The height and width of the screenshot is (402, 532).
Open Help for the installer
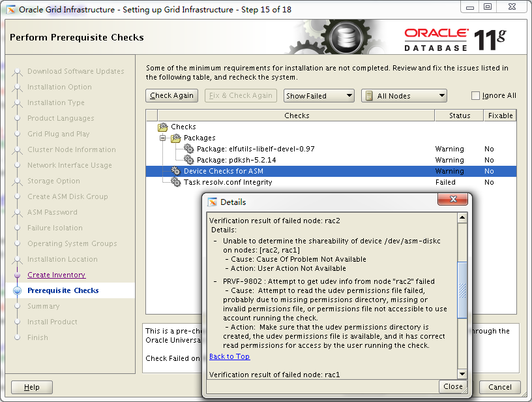tap(32, 387)
